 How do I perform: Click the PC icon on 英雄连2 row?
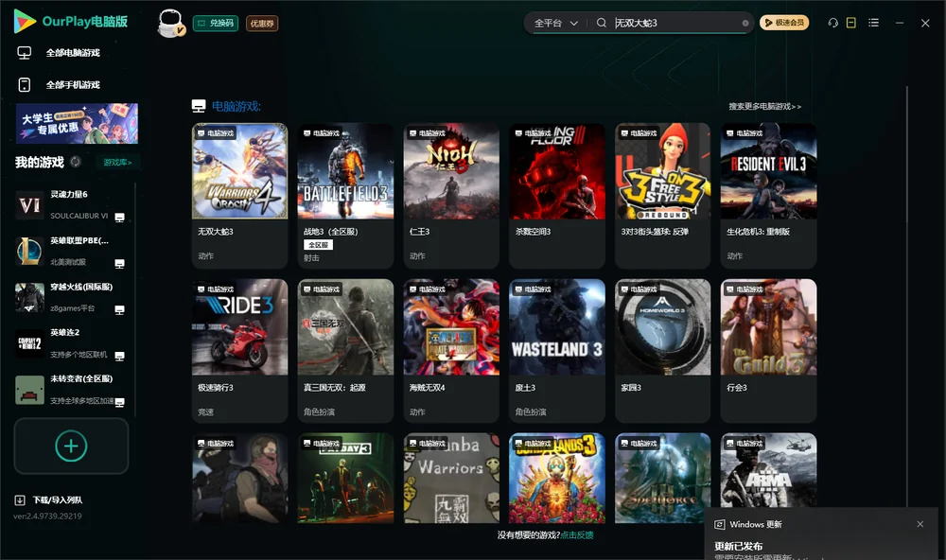[x=119, y=356]
